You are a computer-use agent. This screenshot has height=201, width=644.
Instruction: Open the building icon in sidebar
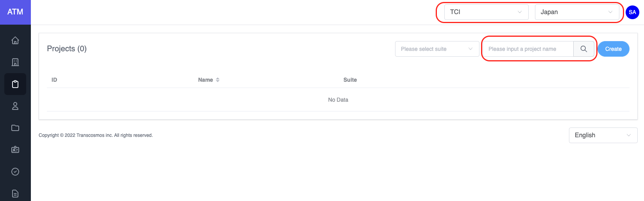click(x=15, y=62)
